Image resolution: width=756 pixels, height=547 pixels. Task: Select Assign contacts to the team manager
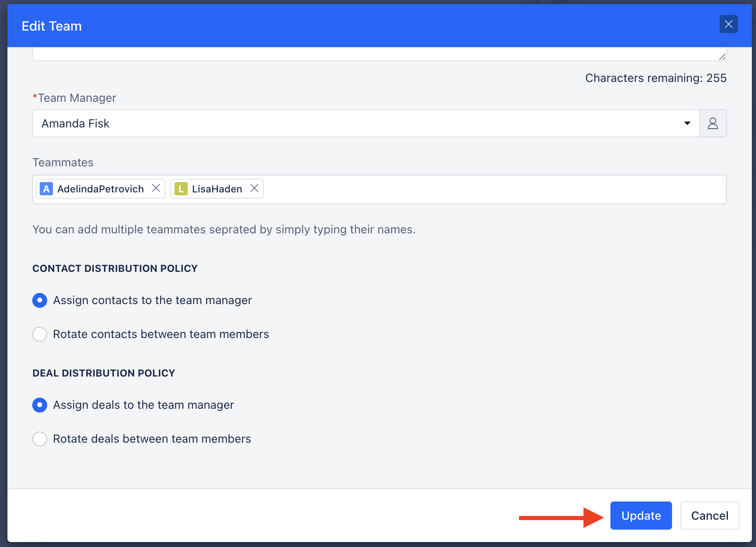click(x=40, y=300)
